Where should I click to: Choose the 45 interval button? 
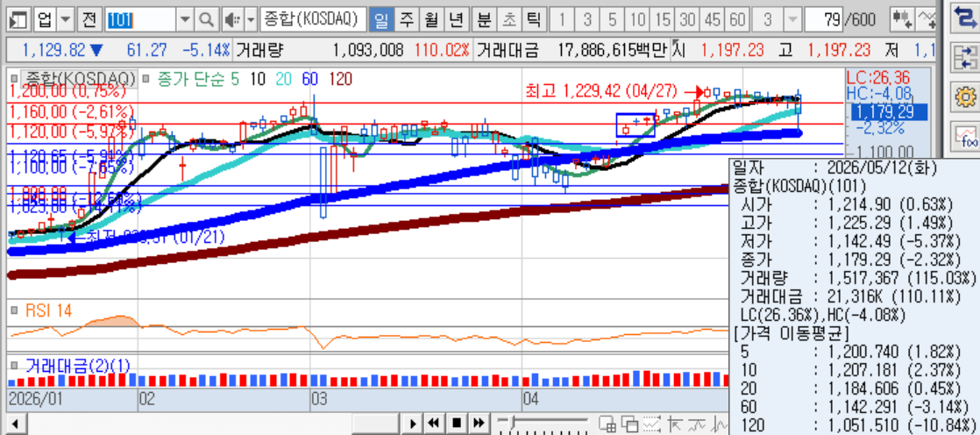(713, 20)
